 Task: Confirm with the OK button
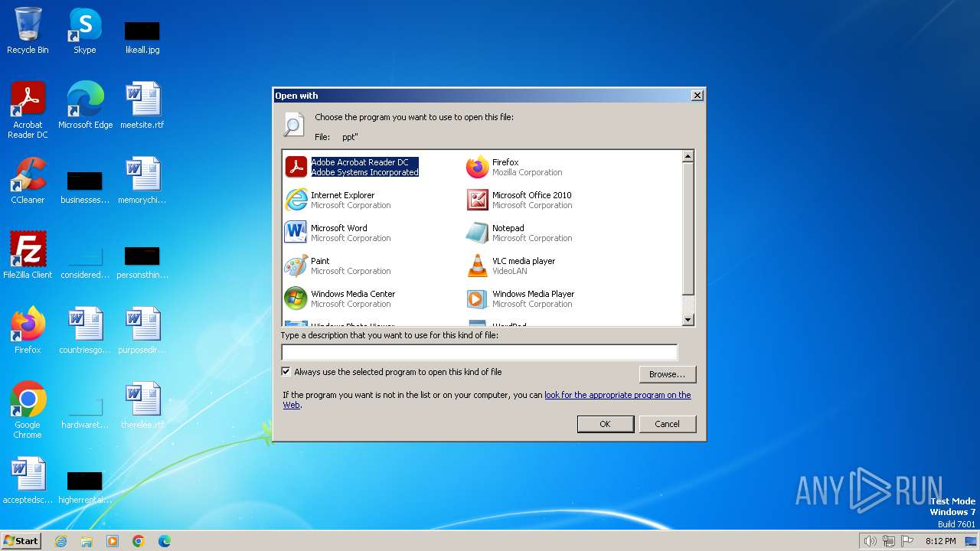tap(605, 424)
